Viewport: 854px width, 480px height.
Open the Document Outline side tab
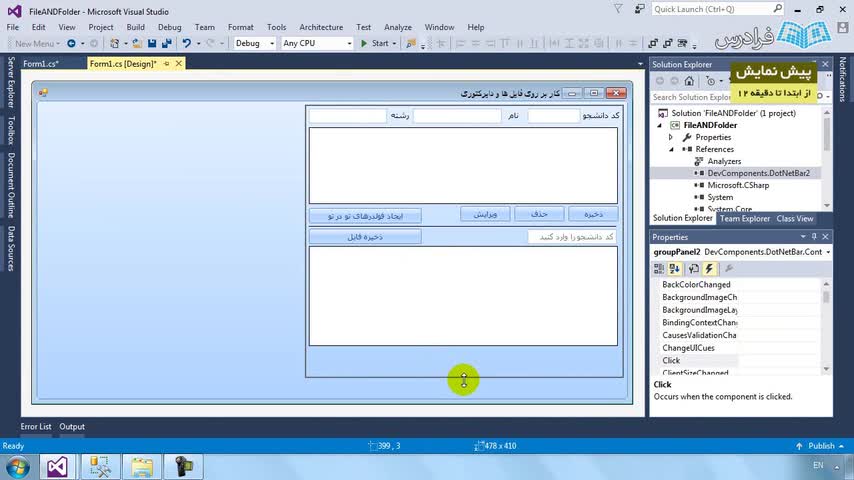pos(11,185)
